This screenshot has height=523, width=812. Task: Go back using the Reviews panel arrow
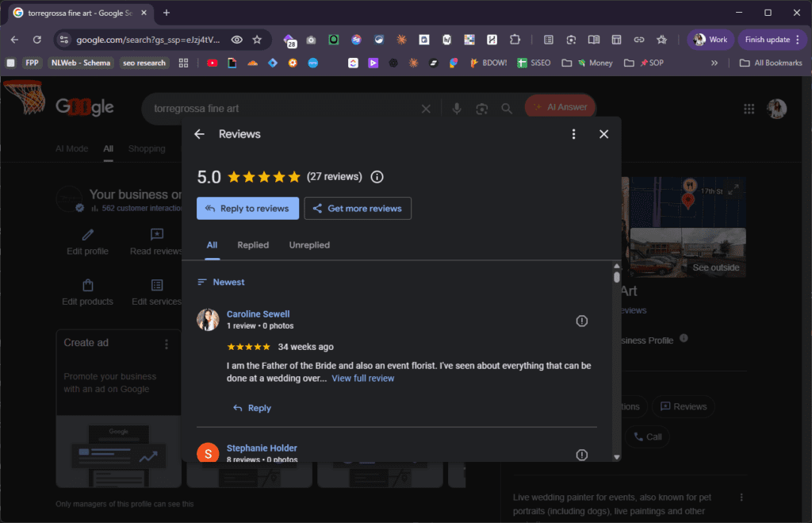pyautogui.click(x=199, y=134)
